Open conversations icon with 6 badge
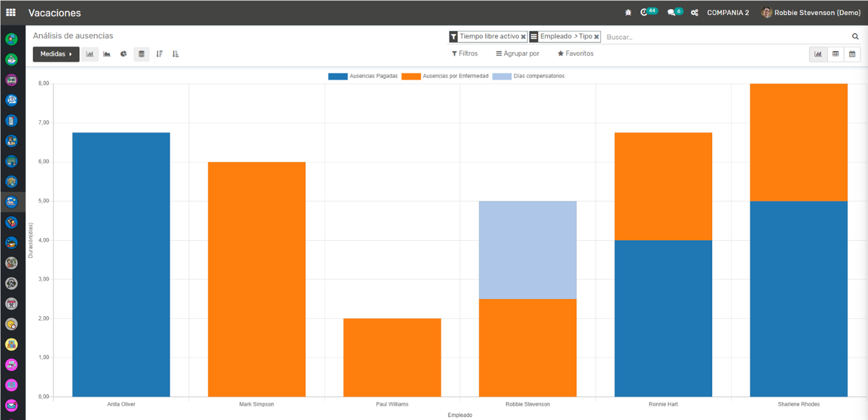This screenshot has width=868, height=420. [x=674, y=12]
